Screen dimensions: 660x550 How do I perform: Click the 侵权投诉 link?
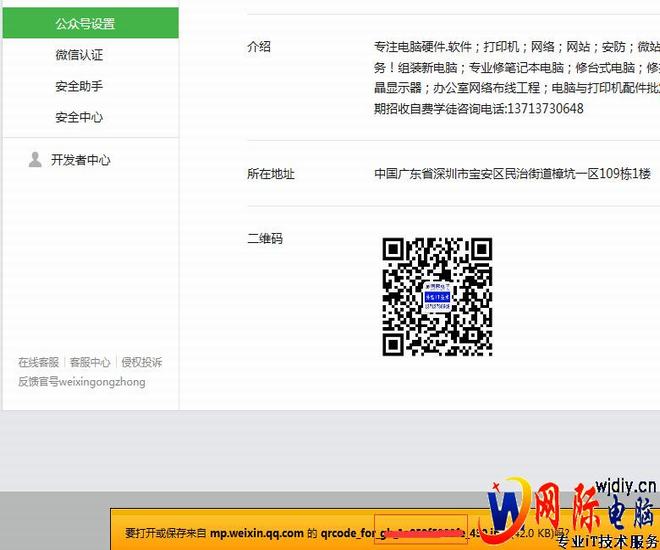pyautogui.click(x=141, y=362)
